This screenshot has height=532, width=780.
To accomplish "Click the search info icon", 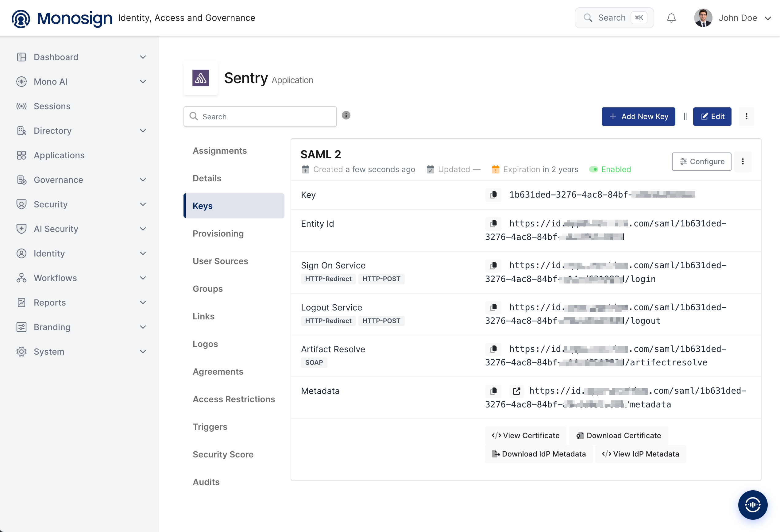I will [346, 115].
